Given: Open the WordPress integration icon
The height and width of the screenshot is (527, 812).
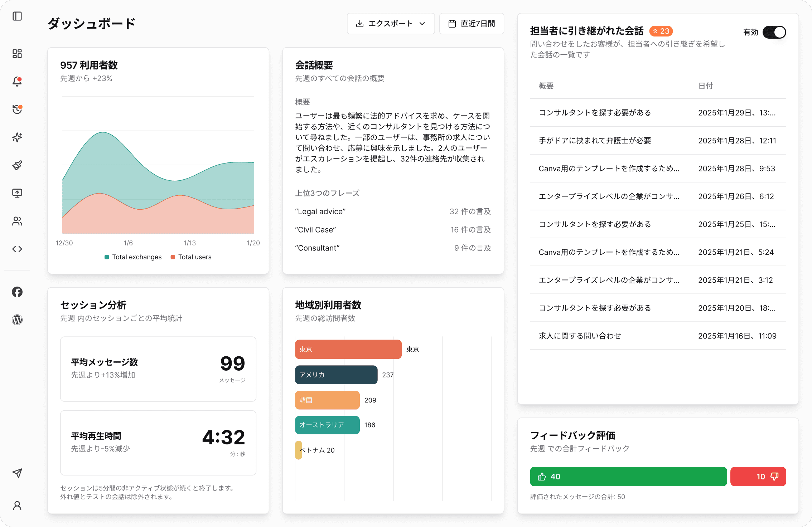Looking at the screenshot, I should [17, 320].
